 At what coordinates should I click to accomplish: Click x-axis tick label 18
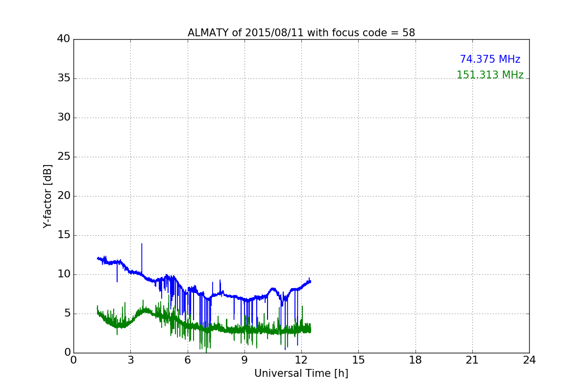416,360
